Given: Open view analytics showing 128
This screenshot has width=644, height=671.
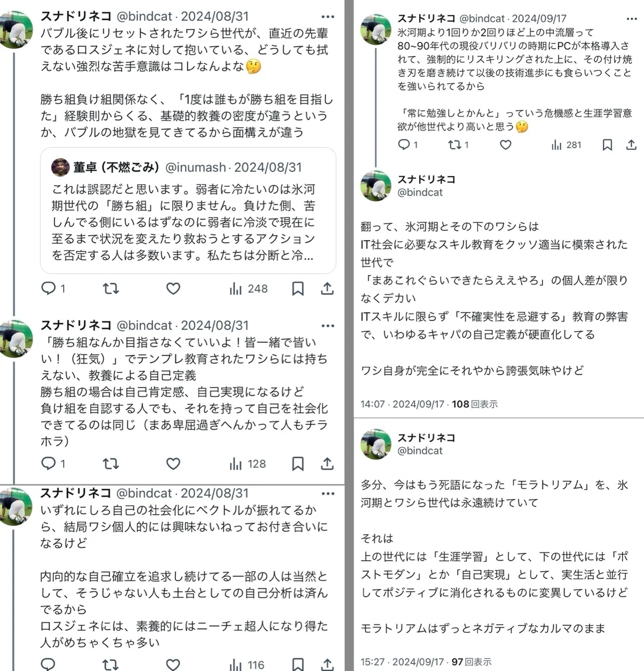Looking at the screenshot, I should (248, 464).
